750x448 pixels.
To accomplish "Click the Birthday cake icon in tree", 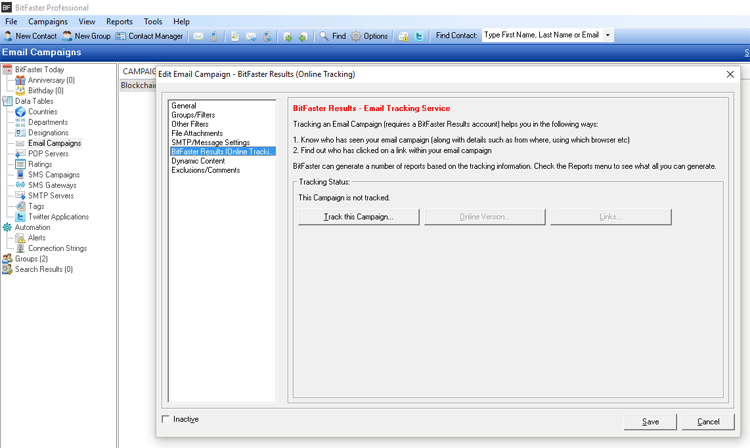I will [x=20, y=90].
